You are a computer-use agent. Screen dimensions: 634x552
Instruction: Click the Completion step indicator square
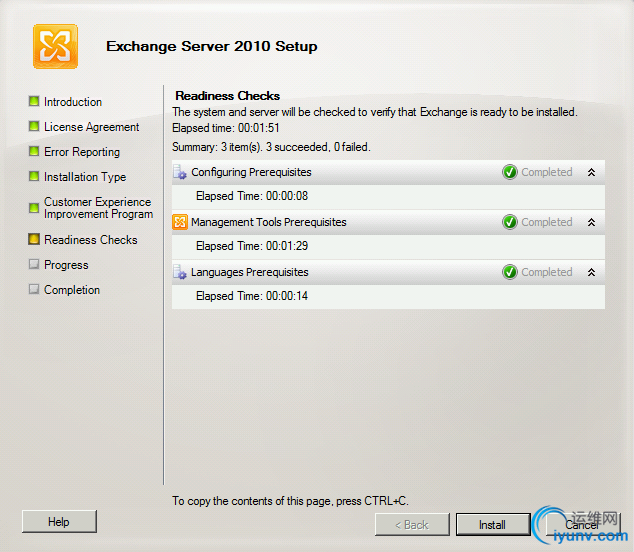pos(34,289)
